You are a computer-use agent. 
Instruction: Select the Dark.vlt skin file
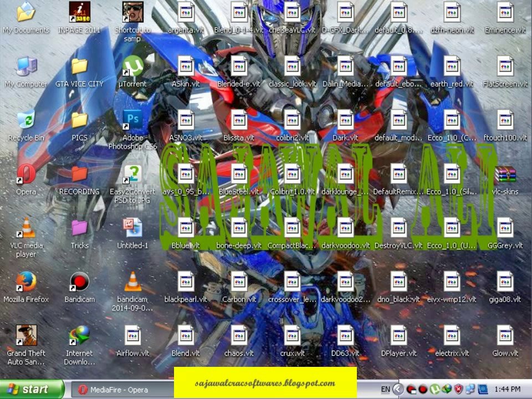click(x=346, y=120)
